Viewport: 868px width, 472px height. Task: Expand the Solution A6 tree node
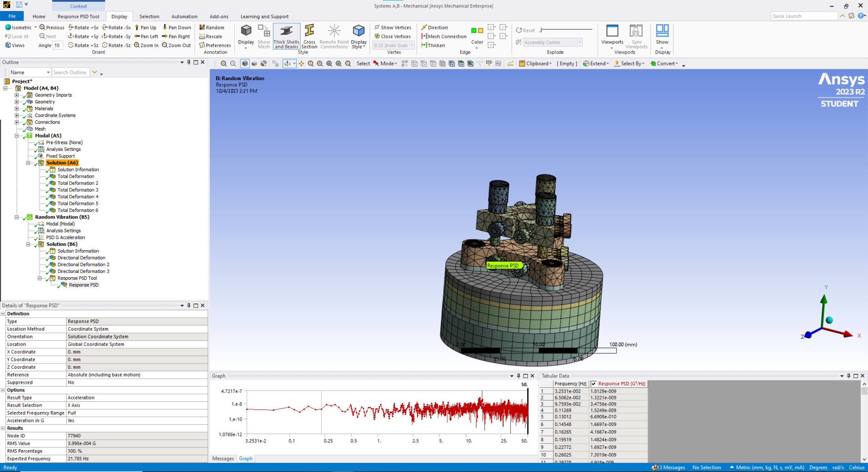point(28,162)
